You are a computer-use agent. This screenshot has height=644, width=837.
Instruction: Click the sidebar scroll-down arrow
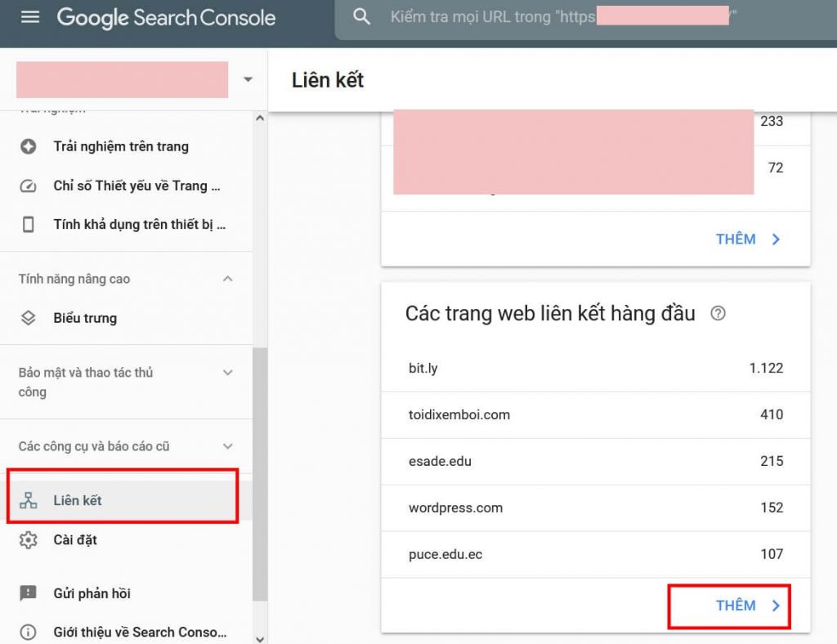click(x=260, y=638)
